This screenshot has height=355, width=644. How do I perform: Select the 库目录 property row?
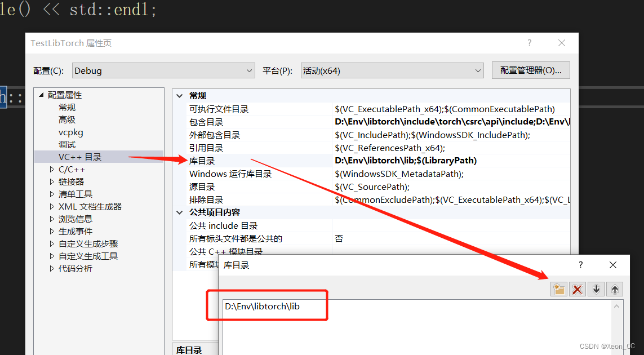pyautogui.click(x=378, y=161)
